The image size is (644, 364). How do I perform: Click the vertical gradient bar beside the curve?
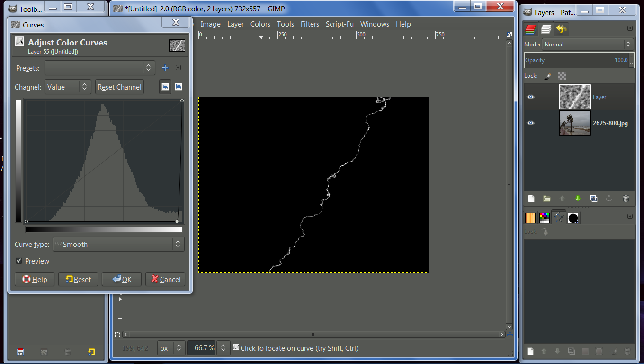tap(18, 161)
